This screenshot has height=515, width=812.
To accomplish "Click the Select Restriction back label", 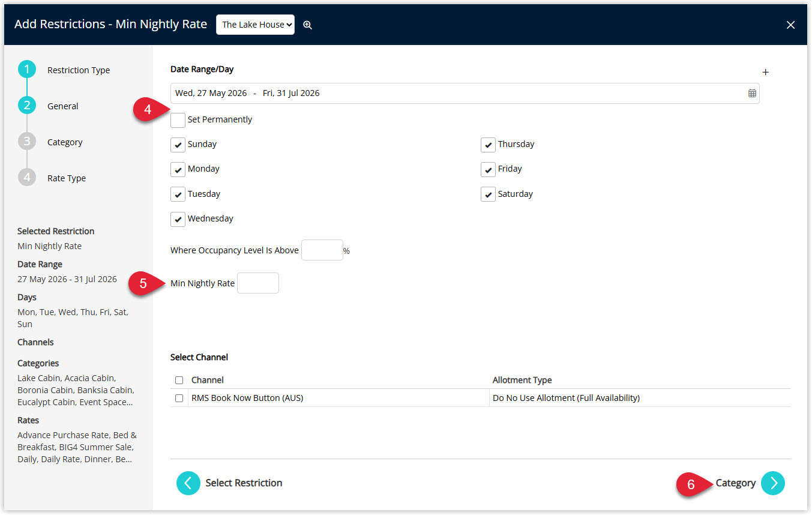I will click(244, 483).
